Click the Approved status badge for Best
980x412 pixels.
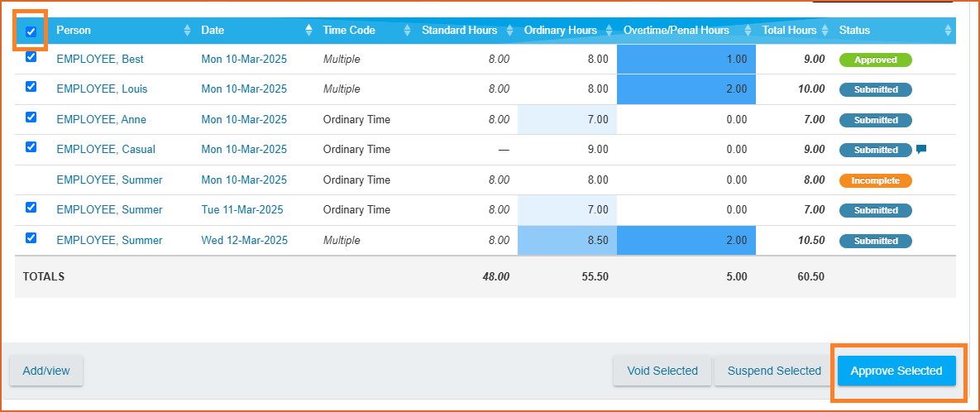coord(875,60)
